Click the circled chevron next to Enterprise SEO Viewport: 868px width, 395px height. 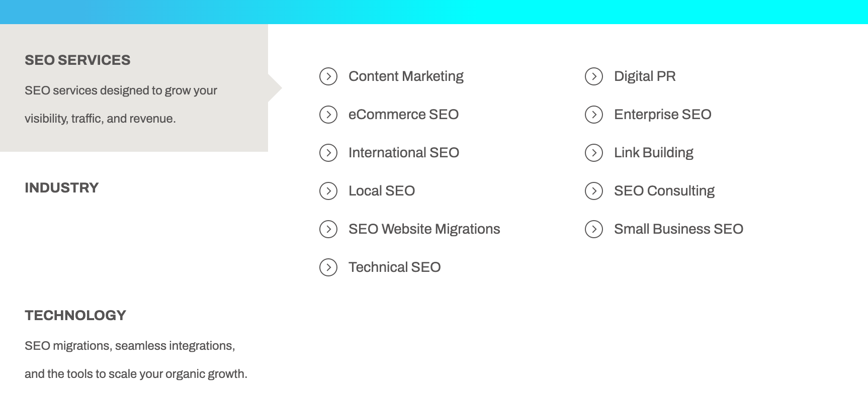594,115
